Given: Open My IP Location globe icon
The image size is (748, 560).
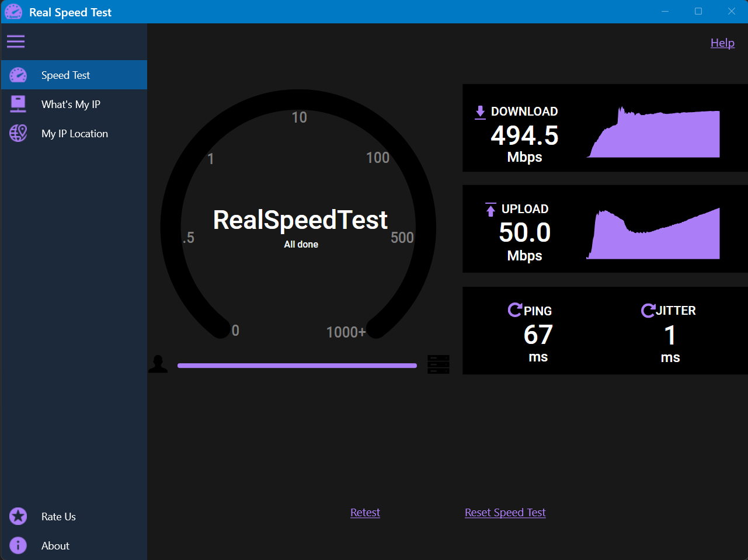Looking at the screenshot, I should click(x=18, y=133).
